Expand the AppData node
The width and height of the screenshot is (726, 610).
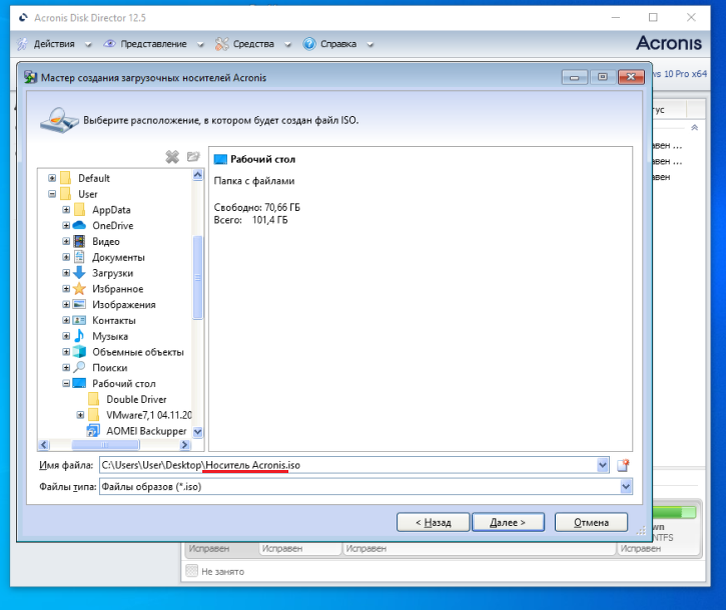[x=66, y=210]
